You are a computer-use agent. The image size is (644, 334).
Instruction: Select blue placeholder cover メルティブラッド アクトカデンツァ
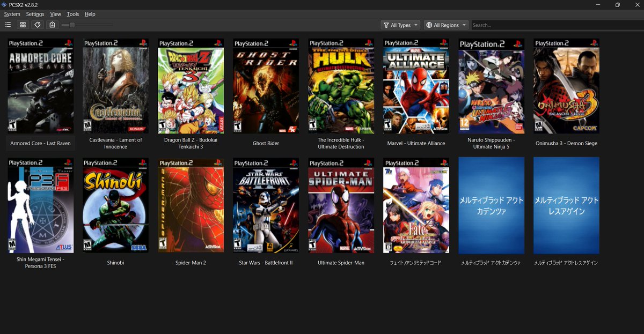coord(491,205)
